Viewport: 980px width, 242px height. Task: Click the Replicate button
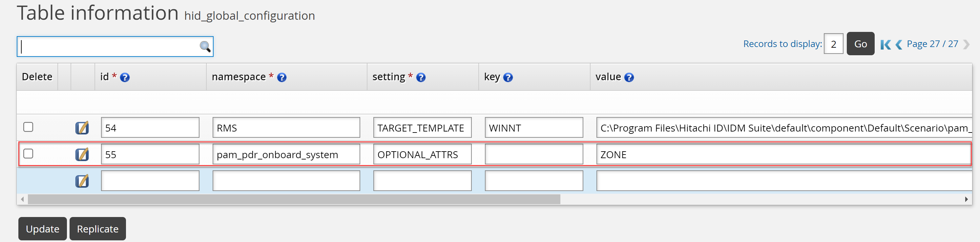click(97, 229)
